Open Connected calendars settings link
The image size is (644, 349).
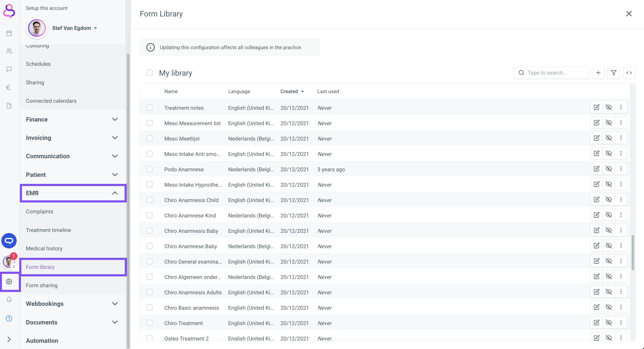(x=51, y=101)
